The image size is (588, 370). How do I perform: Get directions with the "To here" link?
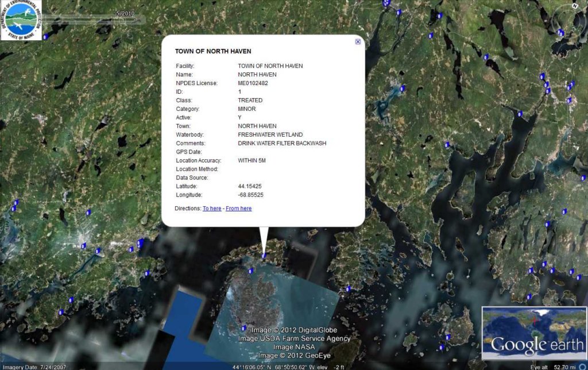pos(212,208)
